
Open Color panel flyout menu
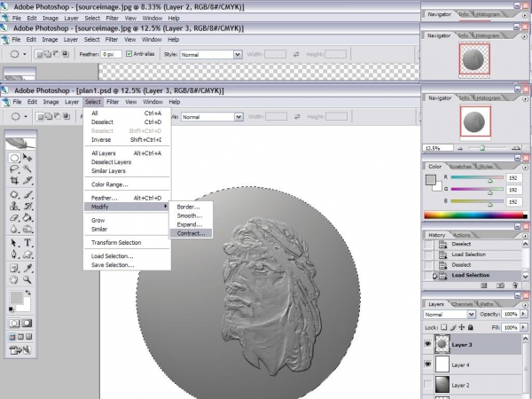coord(525,167)
